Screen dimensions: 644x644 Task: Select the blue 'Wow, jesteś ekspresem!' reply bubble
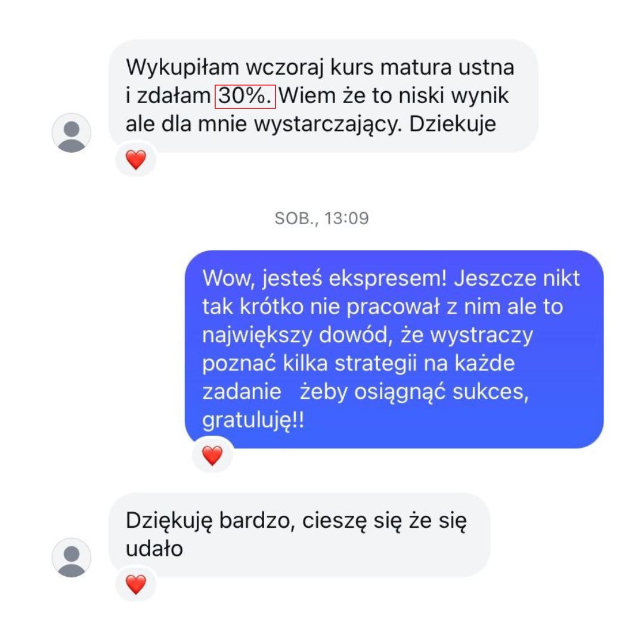click(x=394, y=349)
